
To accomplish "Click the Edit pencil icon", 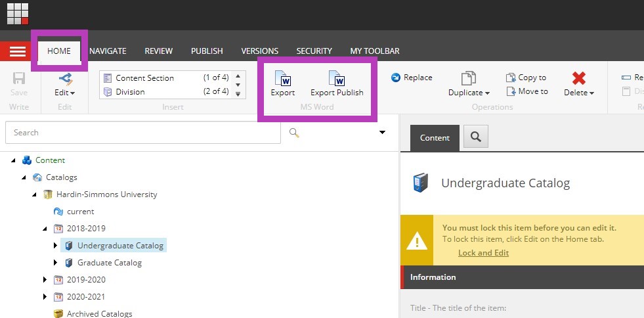I will click(65, 78).
